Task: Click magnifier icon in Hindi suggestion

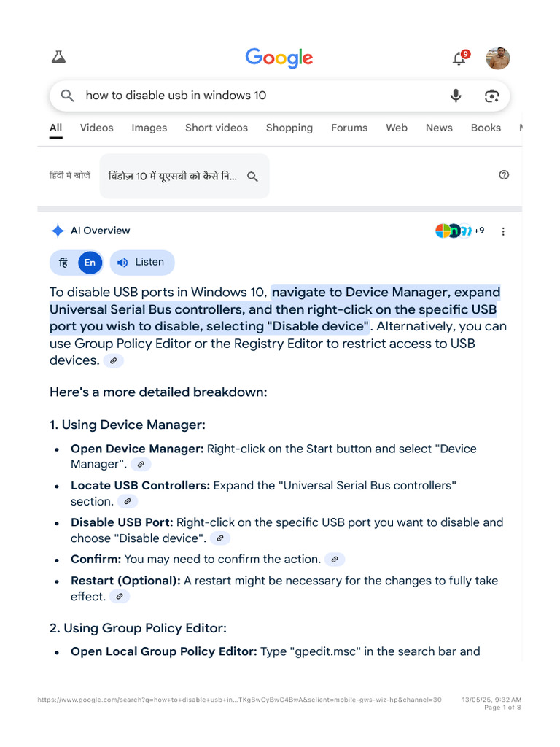Action: pyautogui.click(x=252, y=177)
